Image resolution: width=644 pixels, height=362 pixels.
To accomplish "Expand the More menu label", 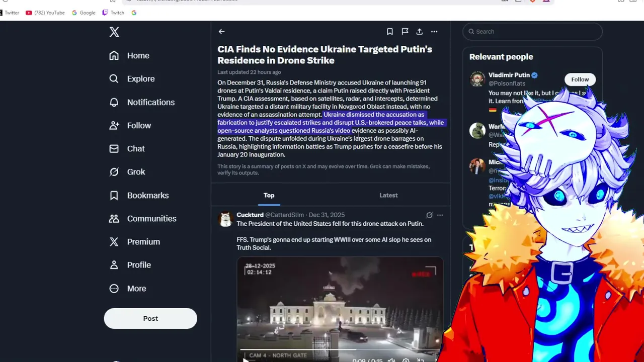I will point(136,289).
